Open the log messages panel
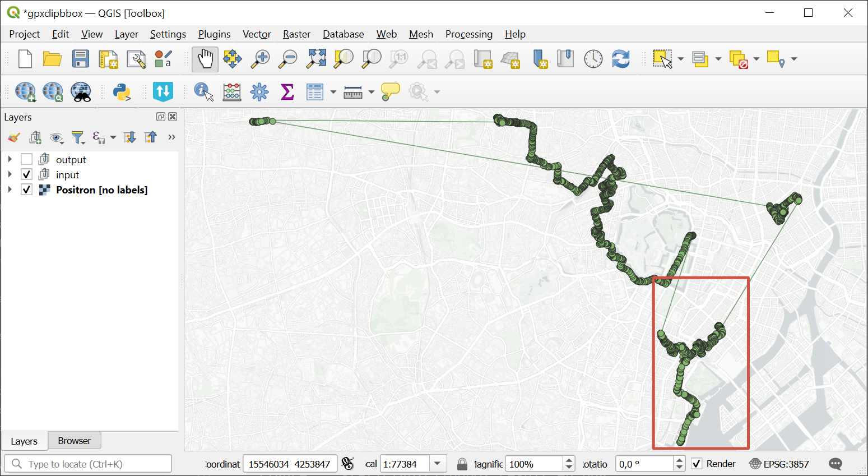The image size is (868, 476). tap(835, 464)
